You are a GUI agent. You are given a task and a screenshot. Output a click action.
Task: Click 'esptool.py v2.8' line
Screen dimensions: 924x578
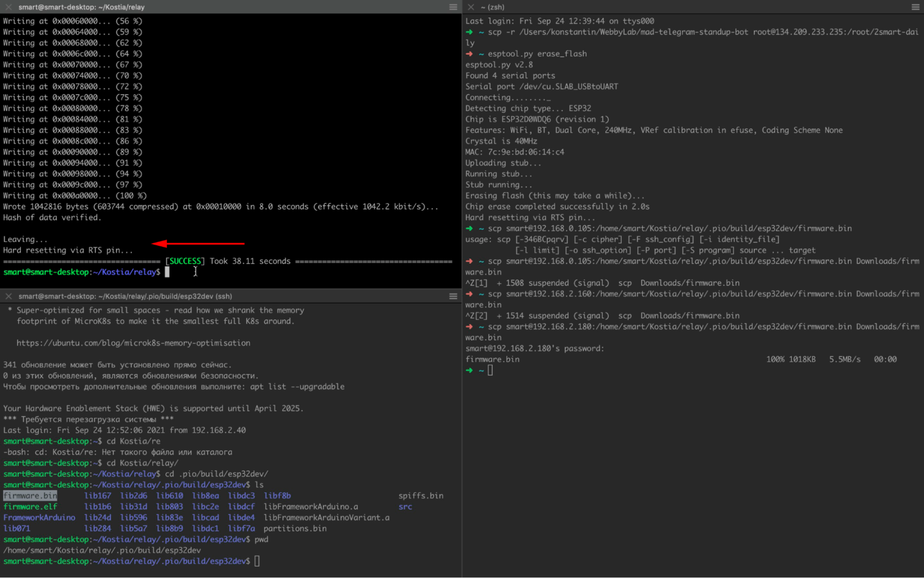coord(499,64)
